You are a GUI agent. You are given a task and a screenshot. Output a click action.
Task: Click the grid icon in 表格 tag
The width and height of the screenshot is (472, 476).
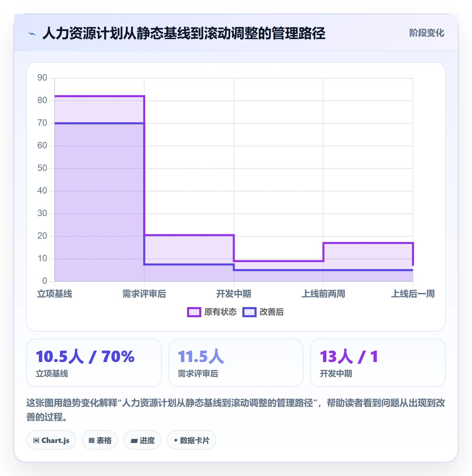point(91,441)
